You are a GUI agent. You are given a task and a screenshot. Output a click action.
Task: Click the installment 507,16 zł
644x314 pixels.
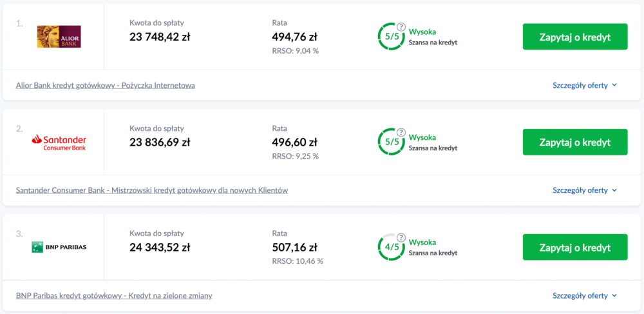point(294,248)
